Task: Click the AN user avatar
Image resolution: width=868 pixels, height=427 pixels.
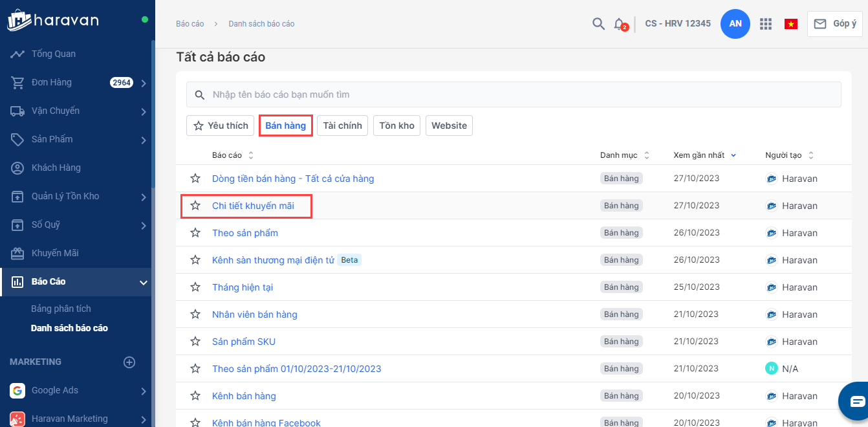Action: pos(735,24)
